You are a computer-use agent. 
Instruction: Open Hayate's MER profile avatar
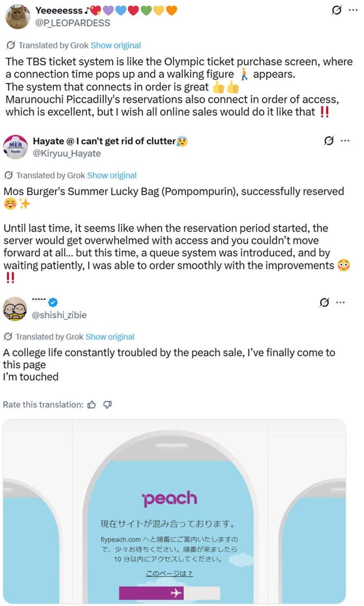(x=16, y=147)
